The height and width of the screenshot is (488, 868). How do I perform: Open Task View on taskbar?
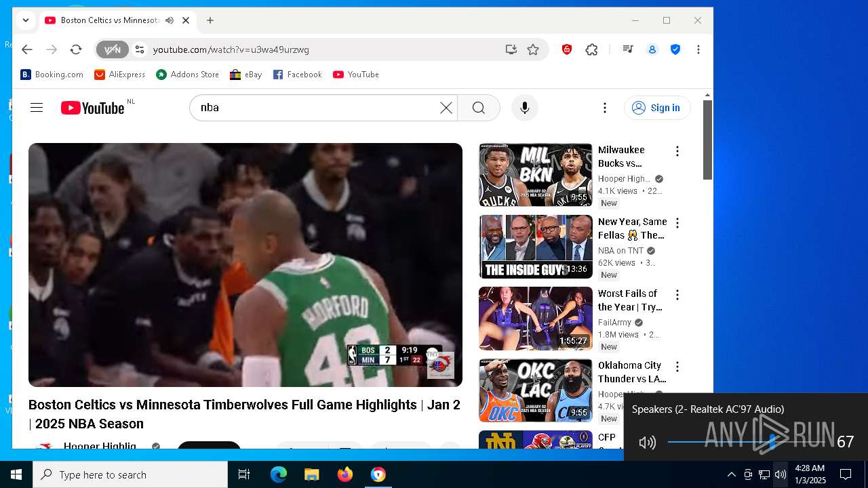[244, 474]
